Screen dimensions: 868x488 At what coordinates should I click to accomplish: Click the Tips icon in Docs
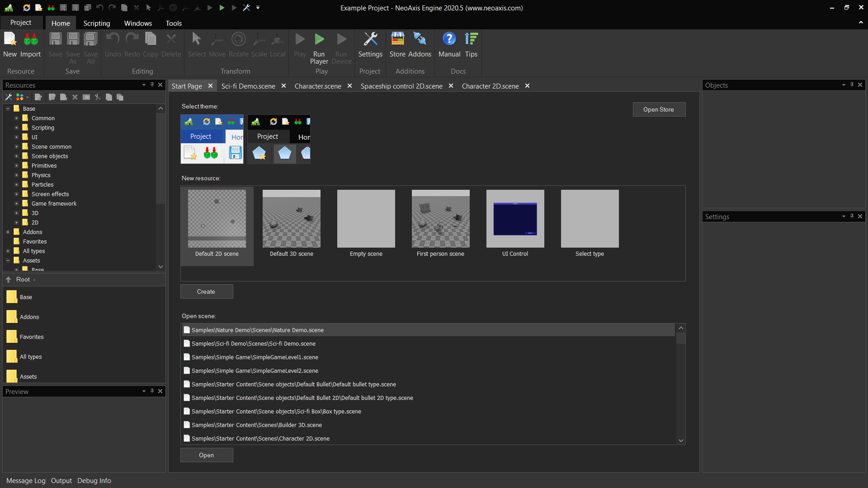(x=471, y=40)
